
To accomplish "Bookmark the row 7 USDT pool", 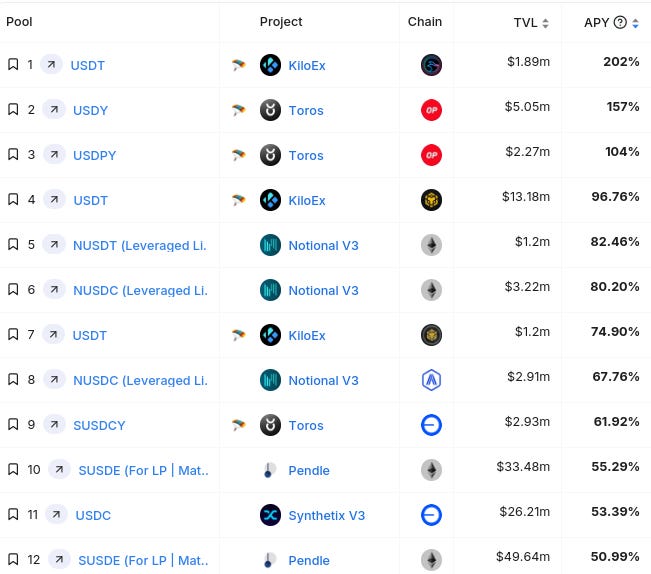I will 13,335.
